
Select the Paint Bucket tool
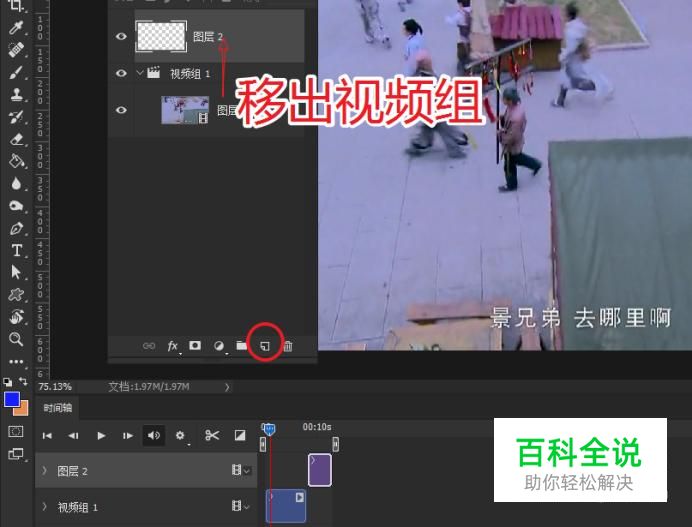[x=16, y=161]
